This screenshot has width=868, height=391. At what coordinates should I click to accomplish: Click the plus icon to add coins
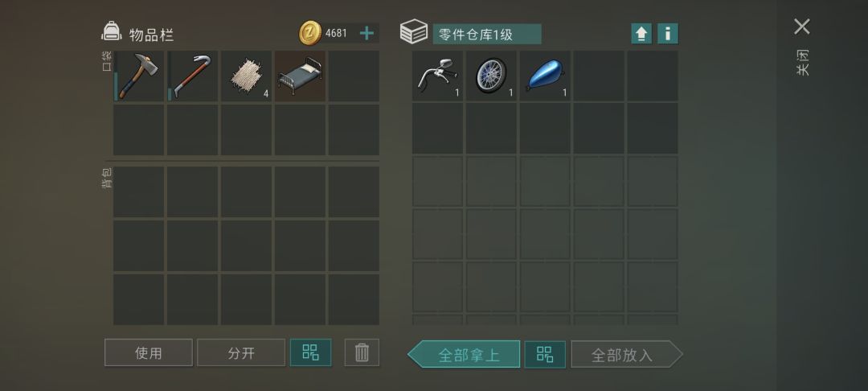point(366,33)
